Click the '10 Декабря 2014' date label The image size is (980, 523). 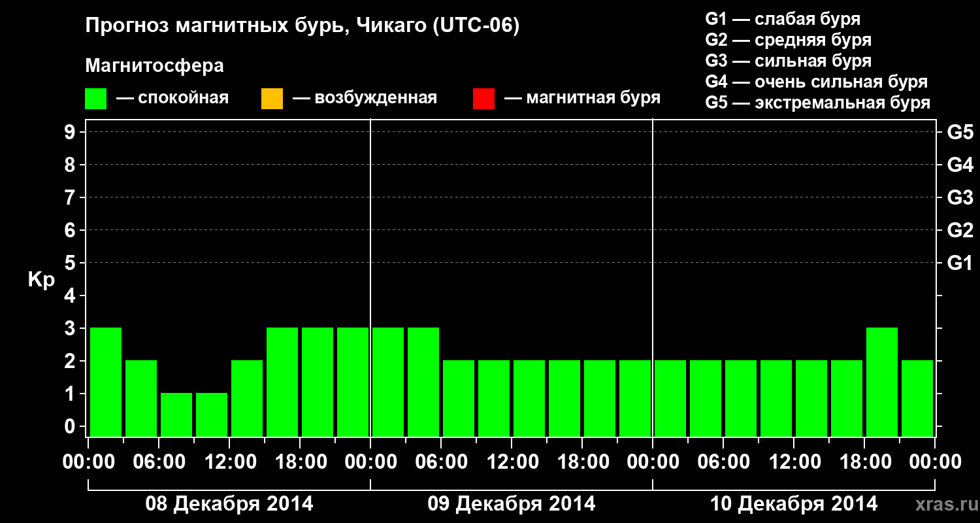tap(794, 504)
